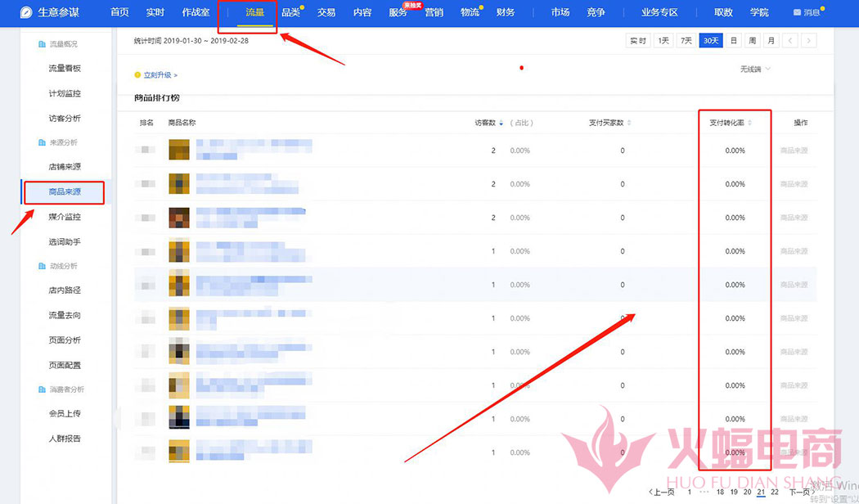Open the 无线端 device dropdown
The width and height of the screenshot is (859, 504).
[x=755, y=69]
